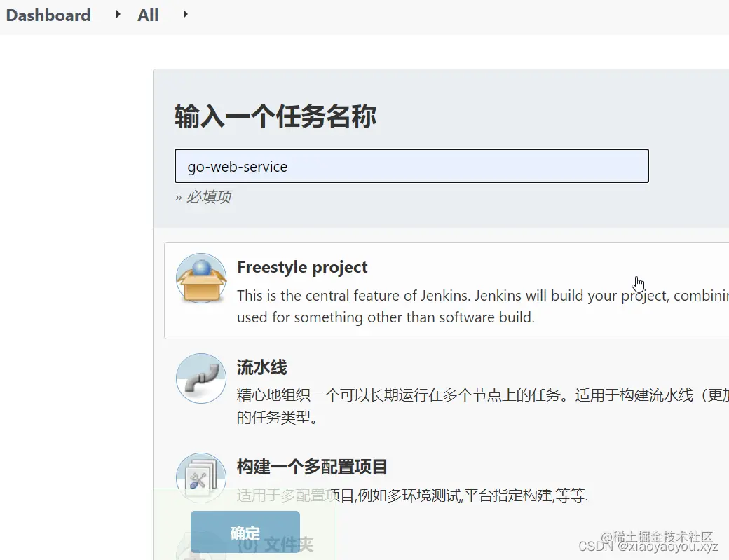Image resolution: width=729 pixels, height=560 pixels.
Task: Click the arrow icon after Dashboard breadcrumb
Action: (116, 14)
